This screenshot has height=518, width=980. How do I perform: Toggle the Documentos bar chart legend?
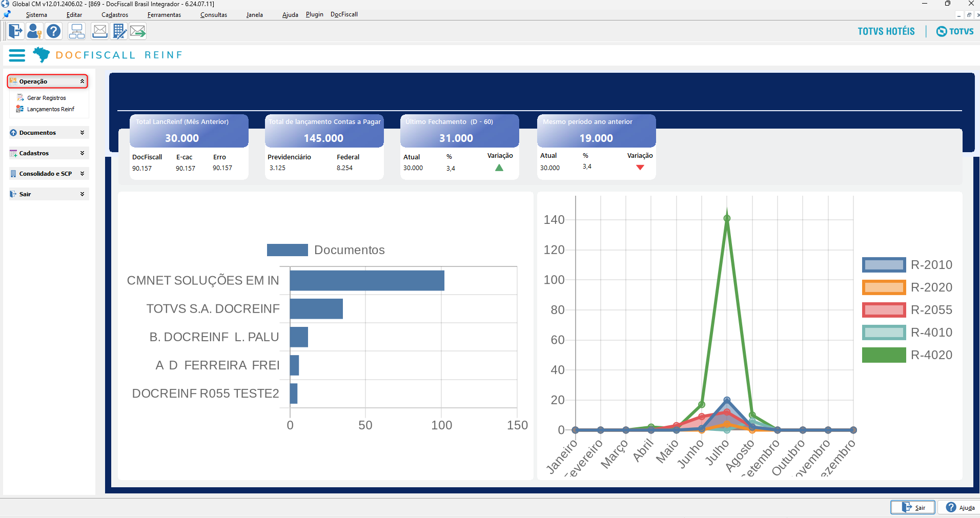click(325, 250)
